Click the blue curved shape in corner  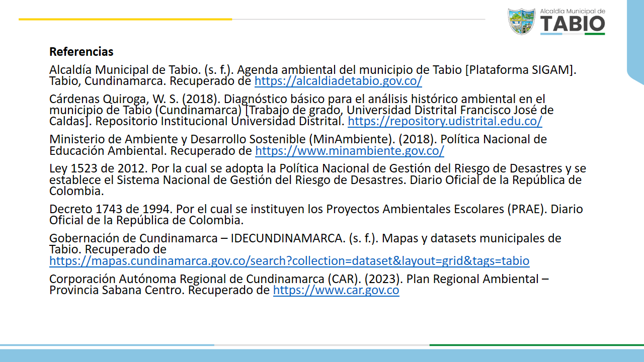pos(635,40)
